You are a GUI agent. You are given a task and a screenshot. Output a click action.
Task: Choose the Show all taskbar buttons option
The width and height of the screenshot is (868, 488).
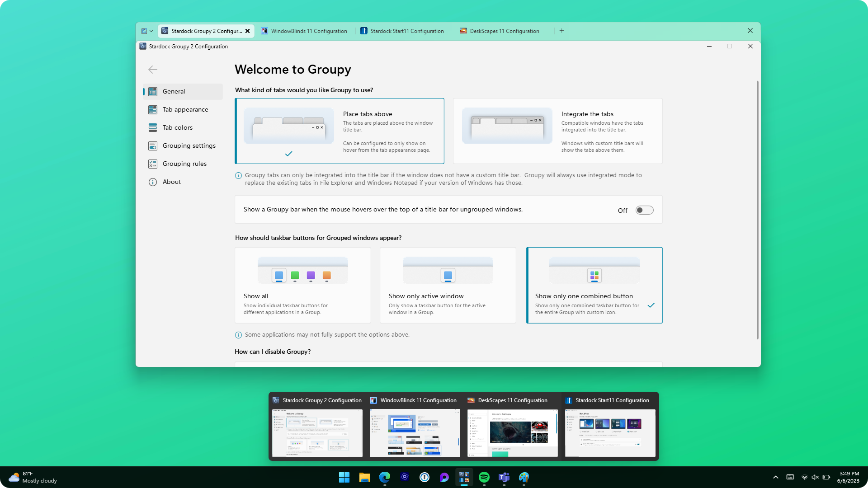[x=302, y=285]
